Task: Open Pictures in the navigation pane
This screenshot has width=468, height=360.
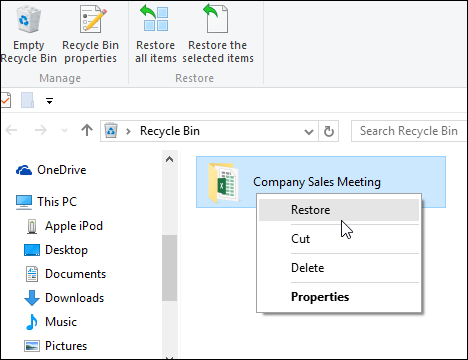Action: pos(56,346)
